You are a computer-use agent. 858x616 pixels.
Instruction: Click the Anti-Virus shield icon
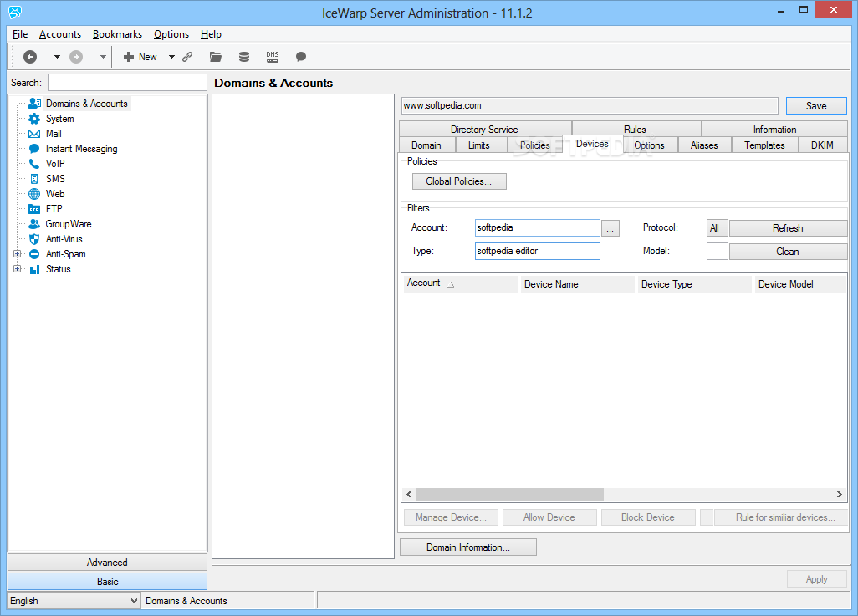[x=34, y=239]
